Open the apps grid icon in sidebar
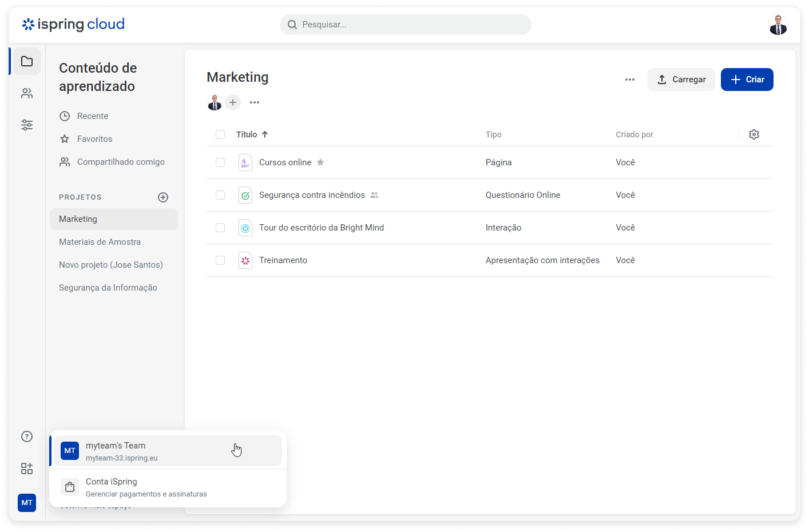 point(27,469)
